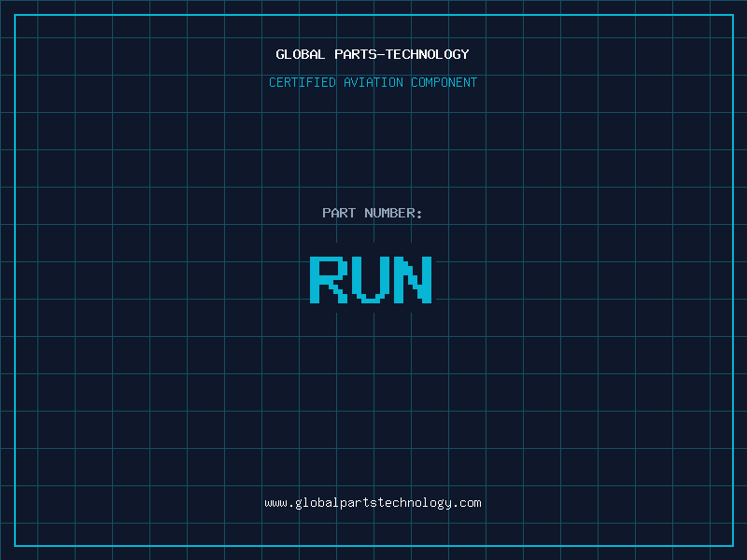Click PARTS-TECHNOLOGY in the heading
Screen dimensions: 747x560
point(402,54)
